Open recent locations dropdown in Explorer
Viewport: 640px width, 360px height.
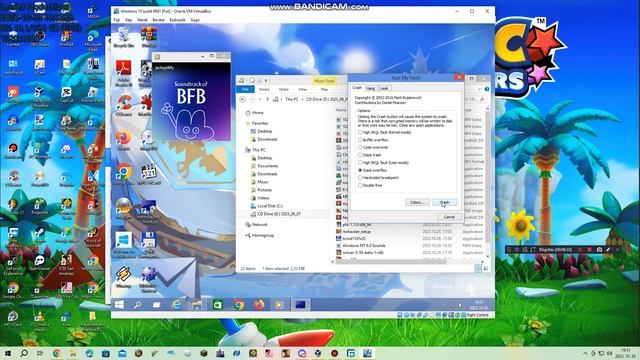pyautogui.click(x=260, y=99)
